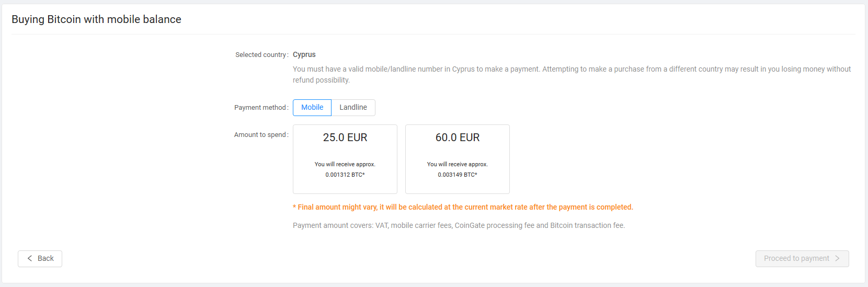
Task: Click You will receive approx. under 60.0 EUR
Action: point(458,164)
